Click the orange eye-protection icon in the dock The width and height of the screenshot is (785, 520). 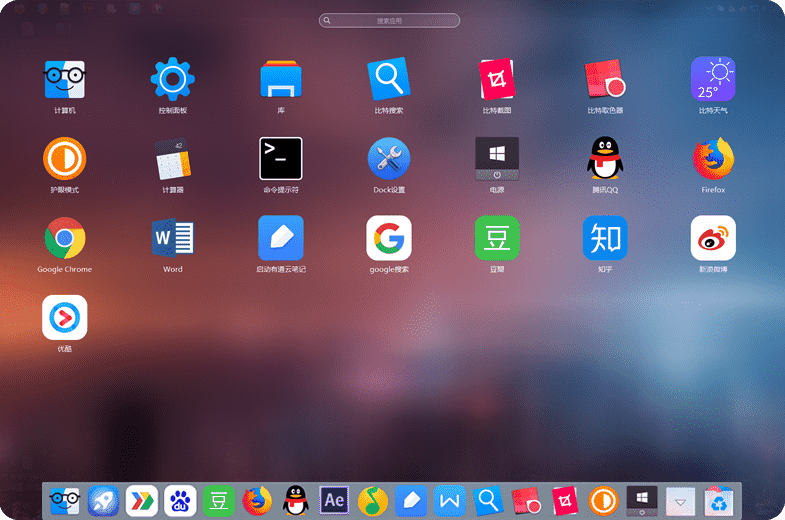point(603,500)
